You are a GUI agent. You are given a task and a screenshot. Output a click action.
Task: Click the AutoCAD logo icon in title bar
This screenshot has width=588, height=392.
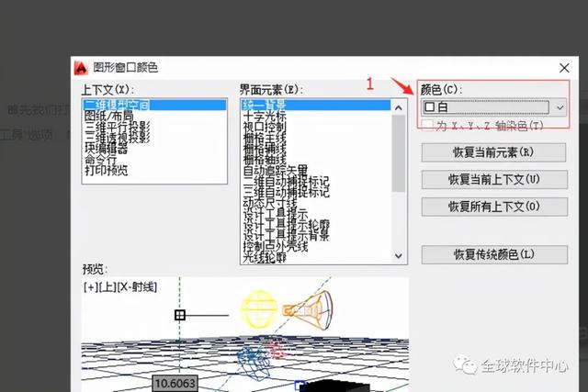point(81,68)
